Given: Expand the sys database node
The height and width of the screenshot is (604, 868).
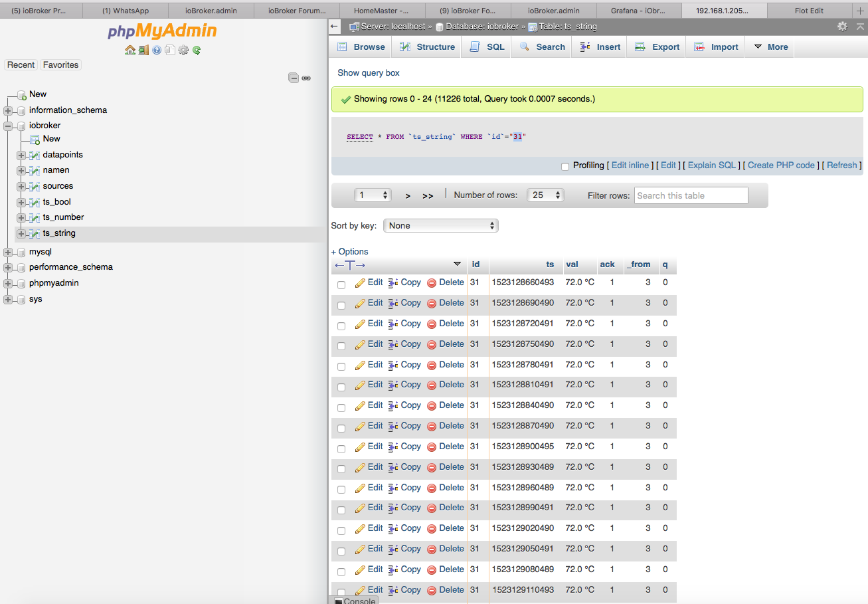Looking at the screenshot, I should click(x=8, y=299).
